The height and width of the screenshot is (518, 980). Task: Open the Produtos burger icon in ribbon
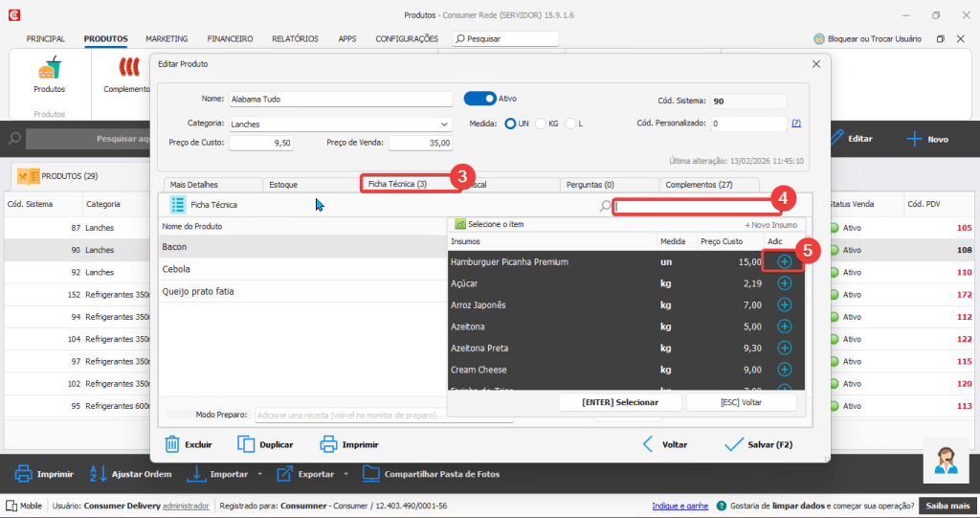tap(49, 69)
